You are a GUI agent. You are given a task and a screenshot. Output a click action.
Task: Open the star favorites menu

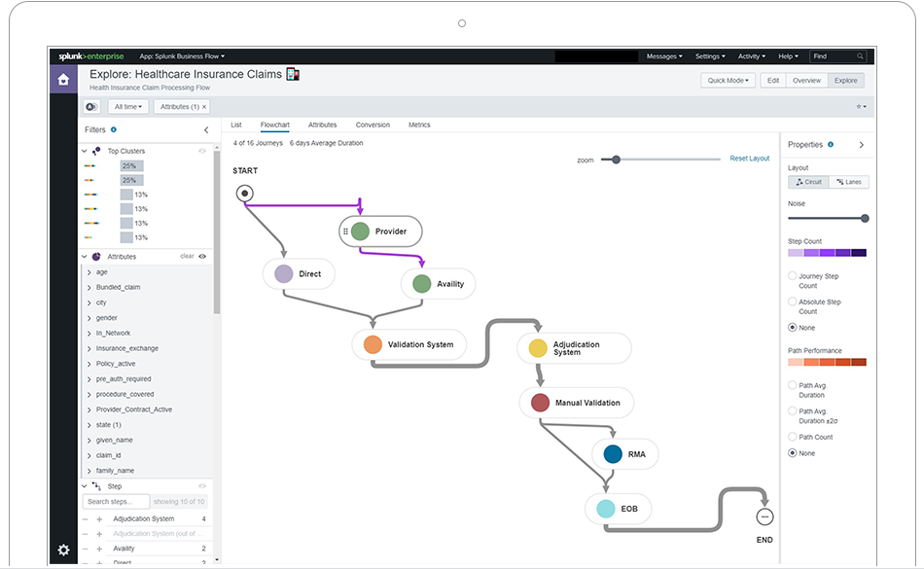(x=861, y=107)
